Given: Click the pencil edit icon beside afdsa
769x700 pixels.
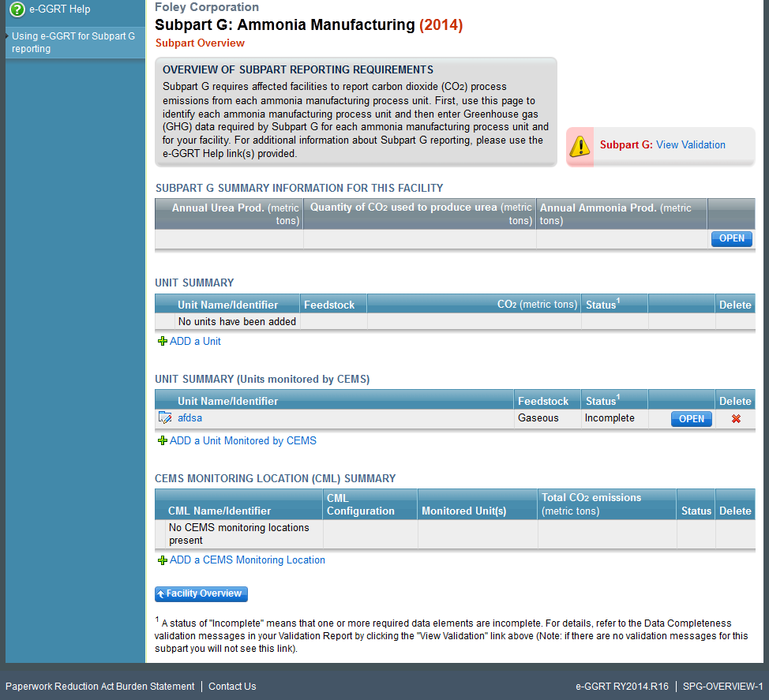Looking at the screenshot, I should coord(165,417).
